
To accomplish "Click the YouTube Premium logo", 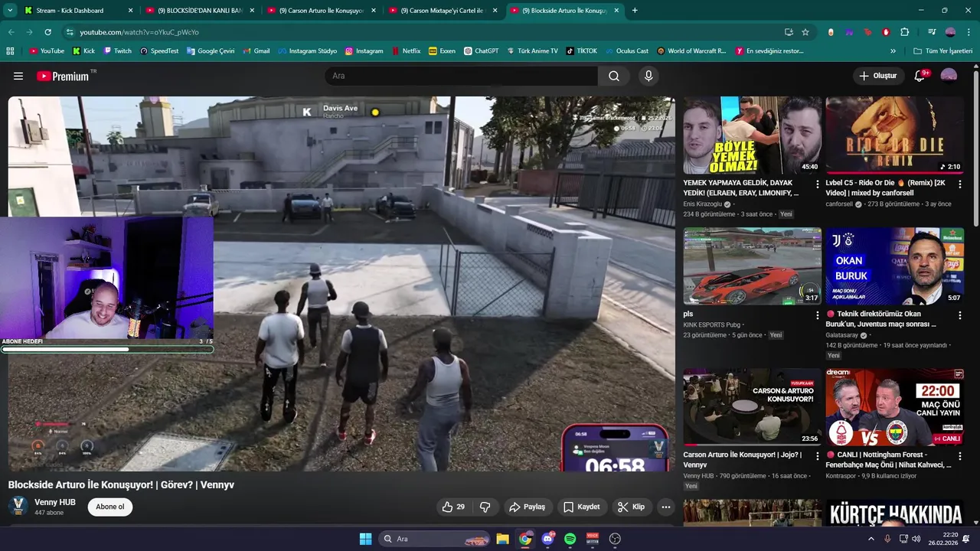I will point(64,76).
